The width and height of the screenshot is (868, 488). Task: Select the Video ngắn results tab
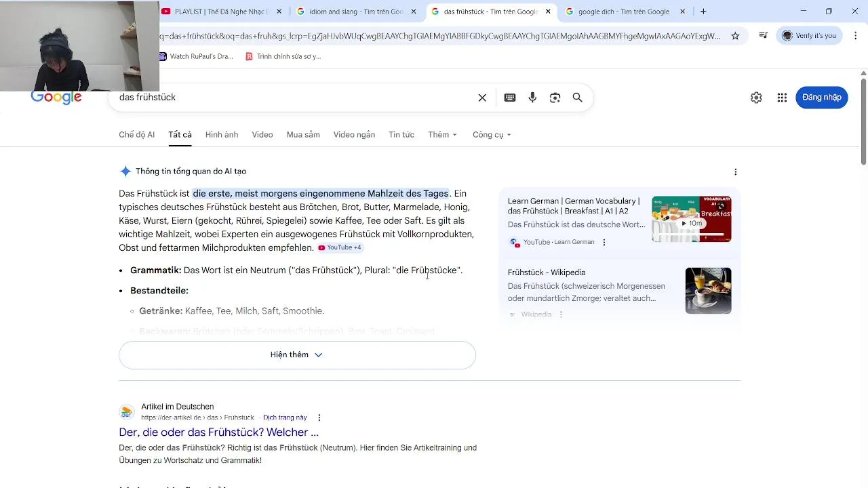354,135
